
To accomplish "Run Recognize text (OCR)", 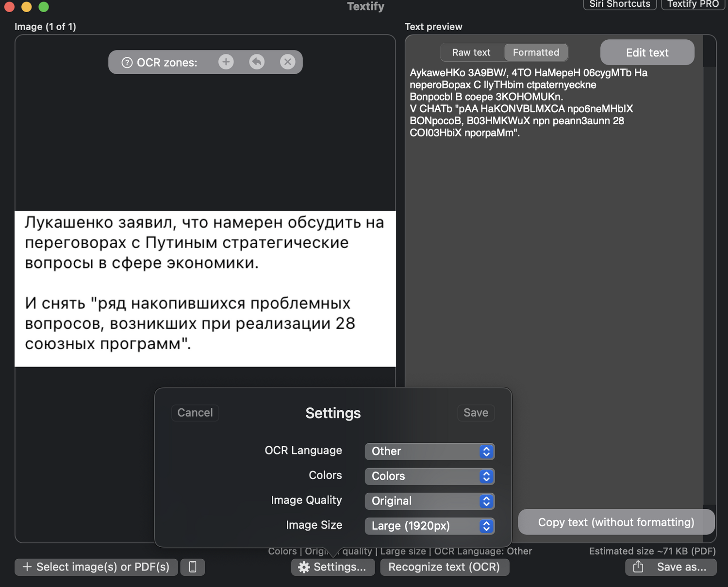I will (445, 567).
